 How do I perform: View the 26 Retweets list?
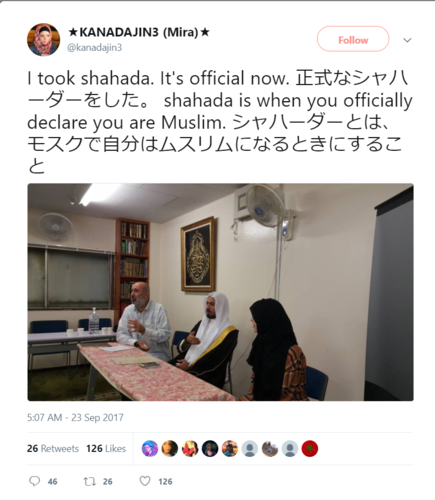(x=53, y=449)
